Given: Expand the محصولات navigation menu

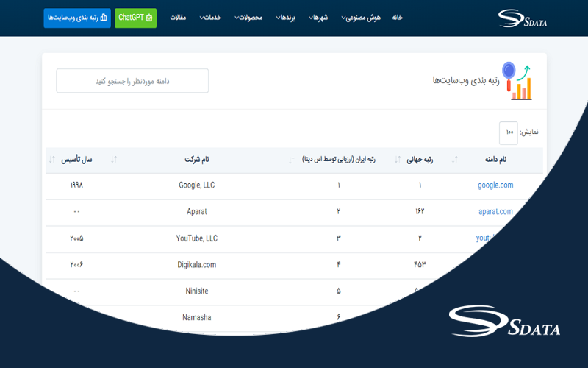Looking at the screenshot, I should click(x=246, y=18).
